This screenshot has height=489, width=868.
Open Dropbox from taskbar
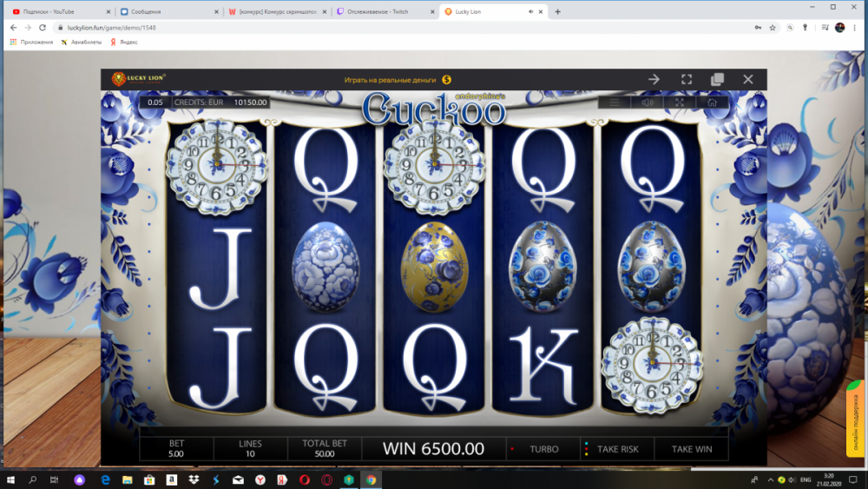[x=194, y=479]
